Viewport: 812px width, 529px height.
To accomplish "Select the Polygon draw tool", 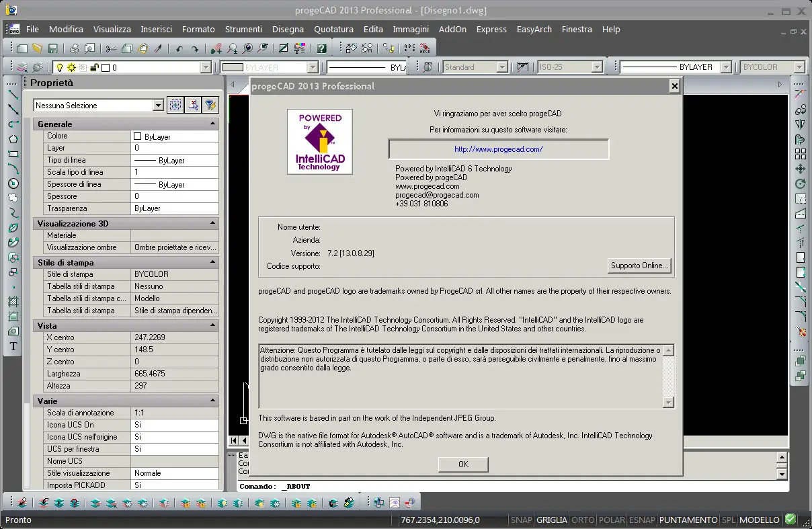I will pyautogui.click(x=13, y=139).
